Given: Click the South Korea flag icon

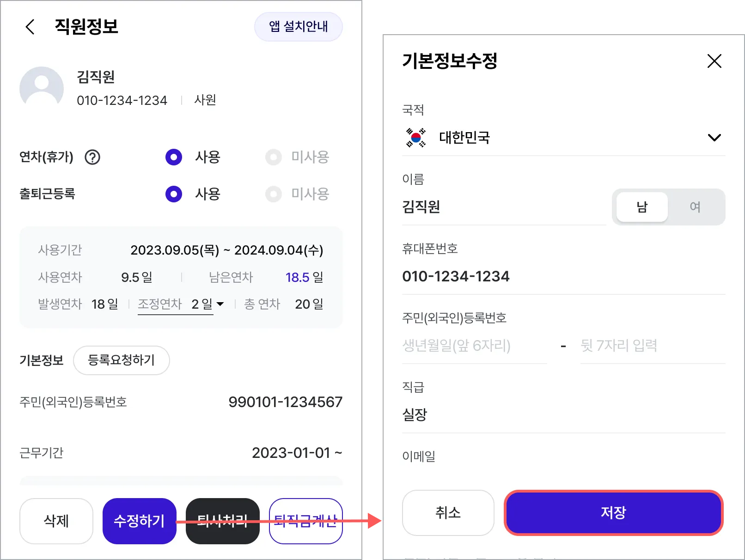Looking at the screenshot, I should (415, 138).
